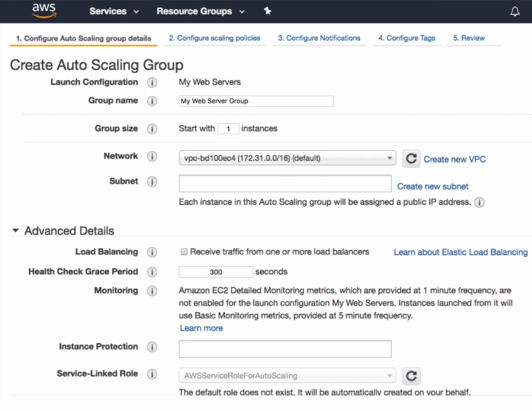Show info tooltip for Instance Protection
Screen dimensions: 532x410
[x=152, y=347]
